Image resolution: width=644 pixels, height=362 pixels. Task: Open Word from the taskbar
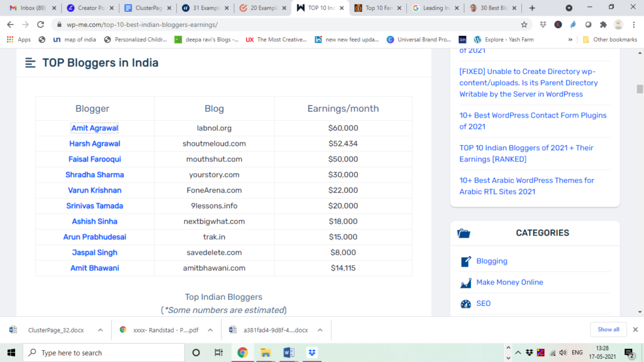289,353
